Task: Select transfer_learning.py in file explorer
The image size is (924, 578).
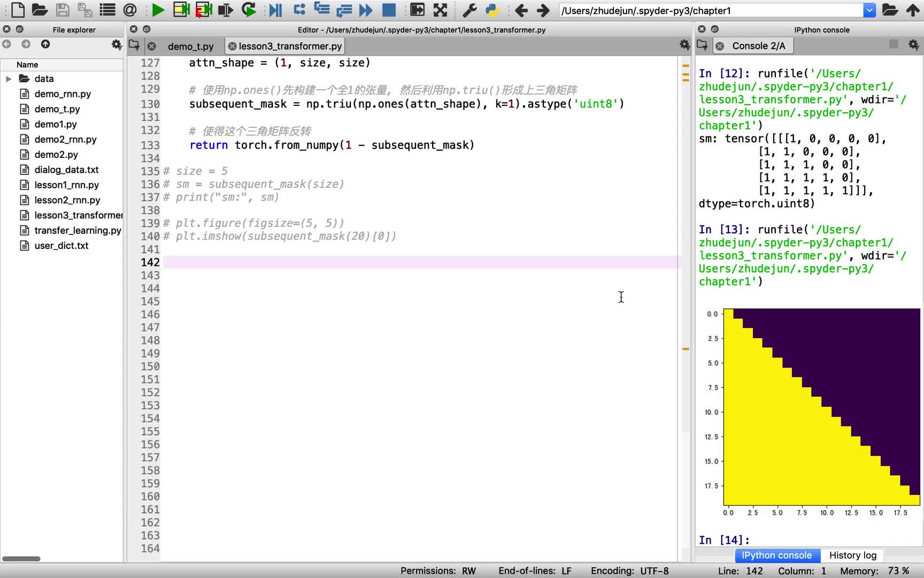Action: (78, 230)
